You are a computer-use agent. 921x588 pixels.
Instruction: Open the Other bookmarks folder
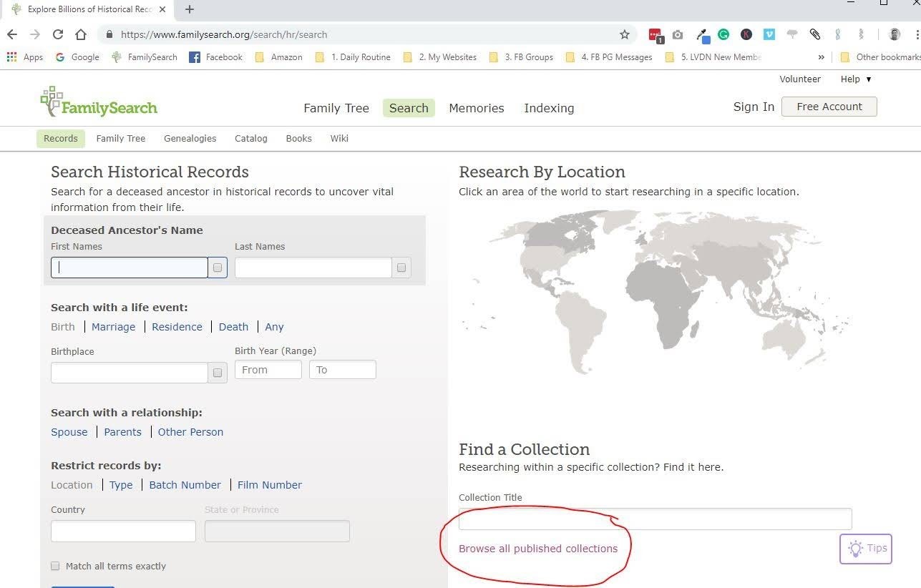(x=879, y=57)
